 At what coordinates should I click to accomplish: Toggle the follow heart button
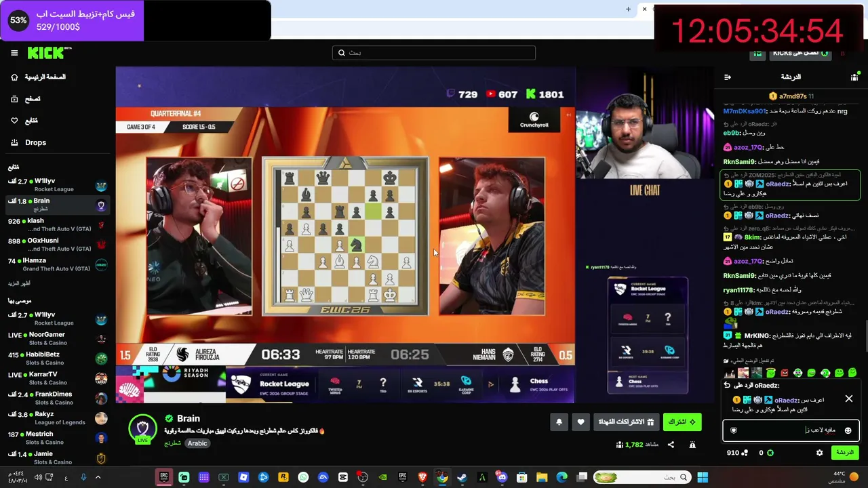pyautogui.click(x=580, y=422)
